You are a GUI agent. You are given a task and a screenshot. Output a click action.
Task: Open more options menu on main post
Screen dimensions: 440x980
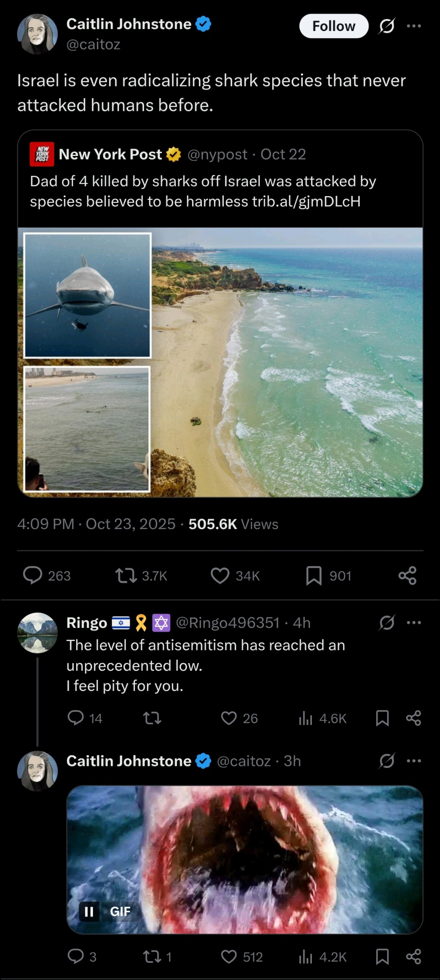[x=414, y=26]
